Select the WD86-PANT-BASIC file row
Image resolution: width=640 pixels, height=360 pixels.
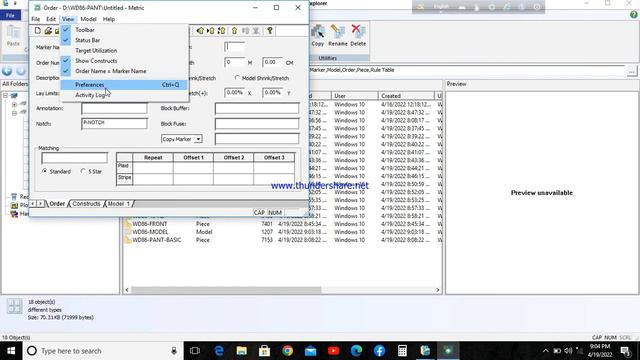tap(282, 240)
